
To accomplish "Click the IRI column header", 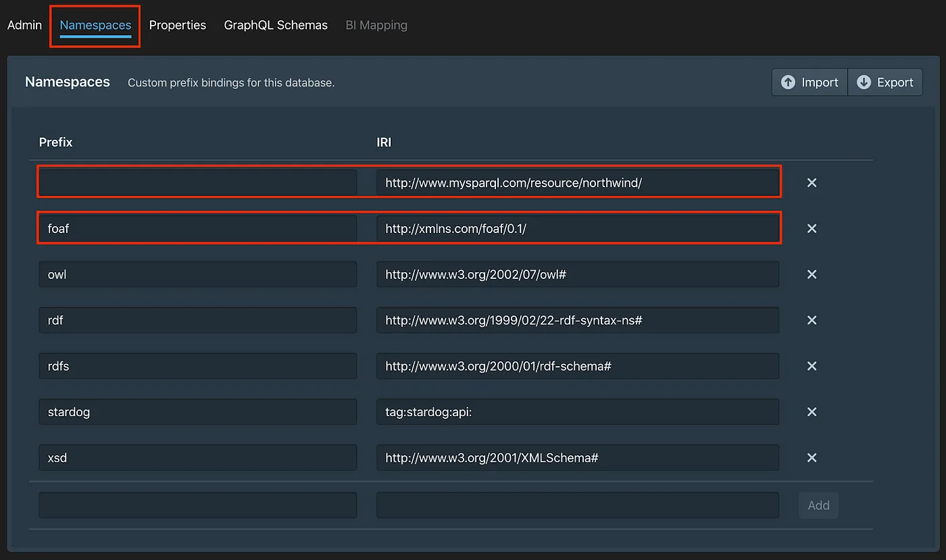I will [384, 143].
